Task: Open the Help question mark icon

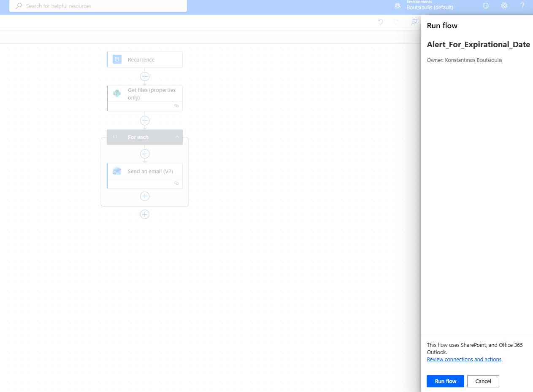Action: pyautogui.click(x=522, y=6)
